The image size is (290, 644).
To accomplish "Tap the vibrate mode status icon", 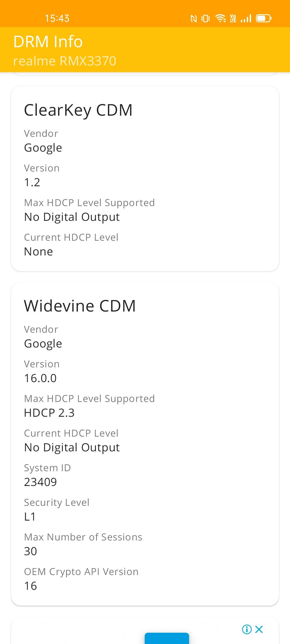I will (206, 19).
